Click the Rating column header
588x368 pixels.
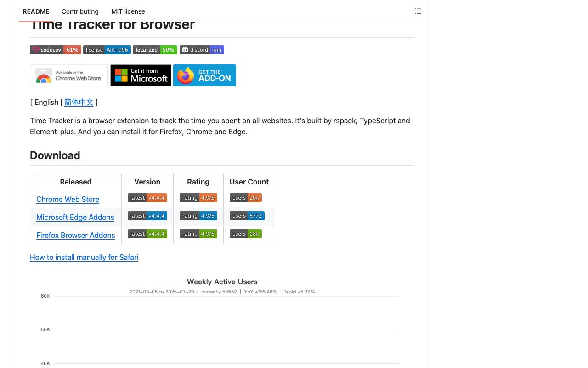(198, 182)
